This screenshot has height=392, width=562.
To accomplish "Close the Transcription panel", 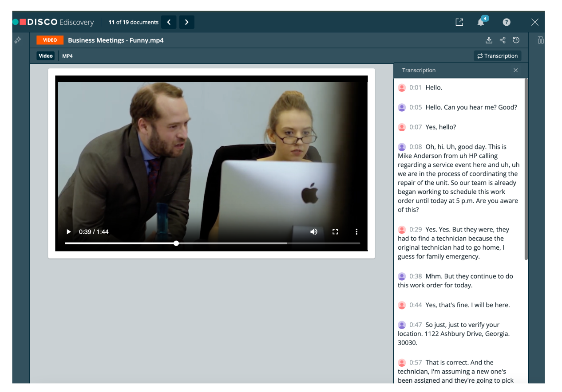I will click(x=515, y=70).
